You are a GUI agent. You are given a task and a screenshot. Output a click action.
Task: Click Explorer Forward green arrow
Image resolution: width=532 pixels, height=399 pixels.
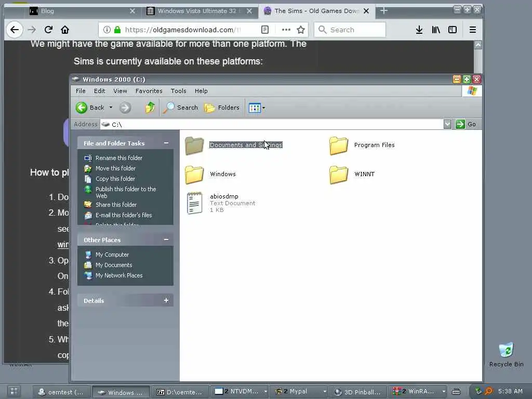click(x=125, y=108)
